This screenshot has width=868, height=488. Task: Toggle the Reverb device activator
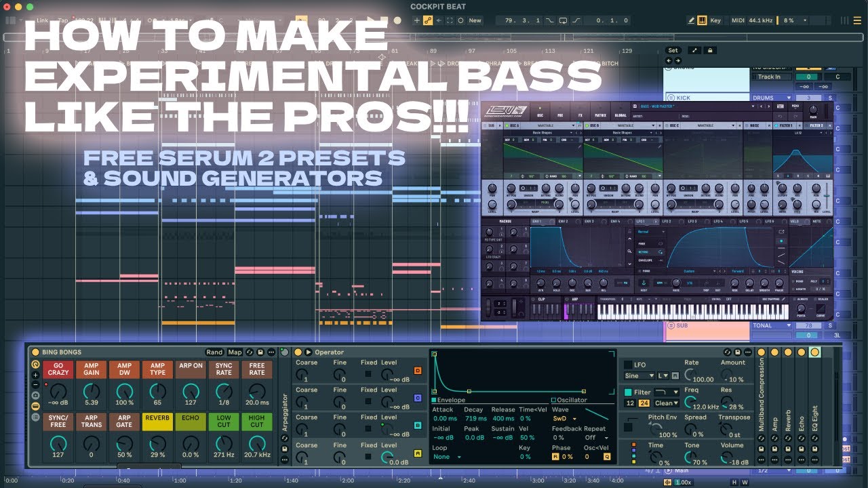coord(788,352)
